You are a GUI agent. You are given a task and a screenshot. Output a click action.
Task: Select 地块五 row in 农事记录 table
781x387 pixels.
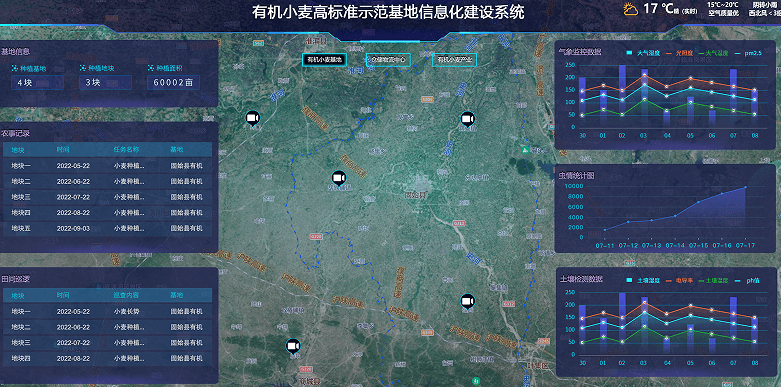click(108, 228)
